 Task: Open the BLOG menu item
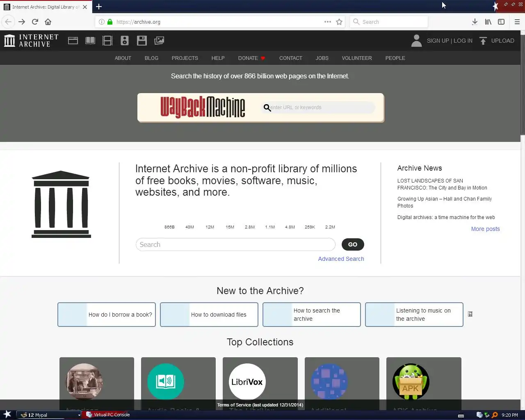(x=151, y=58)
